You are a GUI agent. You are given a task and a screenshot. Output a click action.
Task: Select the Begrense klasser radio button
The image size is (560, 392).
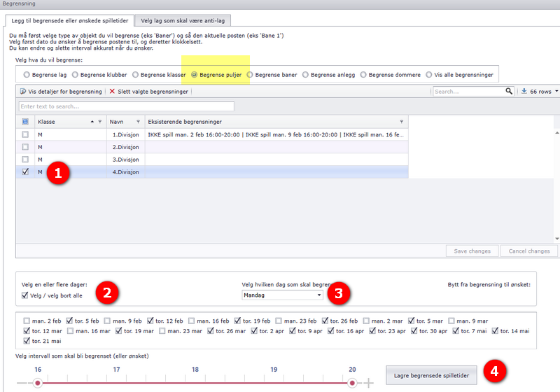click(135, 75)
